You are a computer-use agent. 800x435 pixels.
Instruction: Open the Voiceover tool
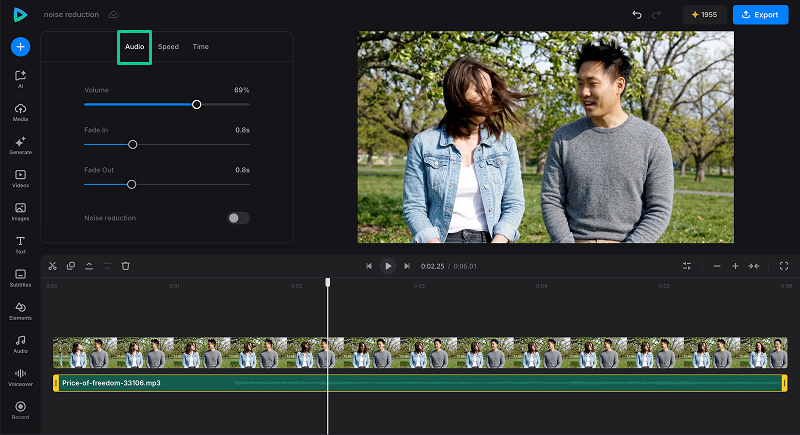tap(20, 377)
